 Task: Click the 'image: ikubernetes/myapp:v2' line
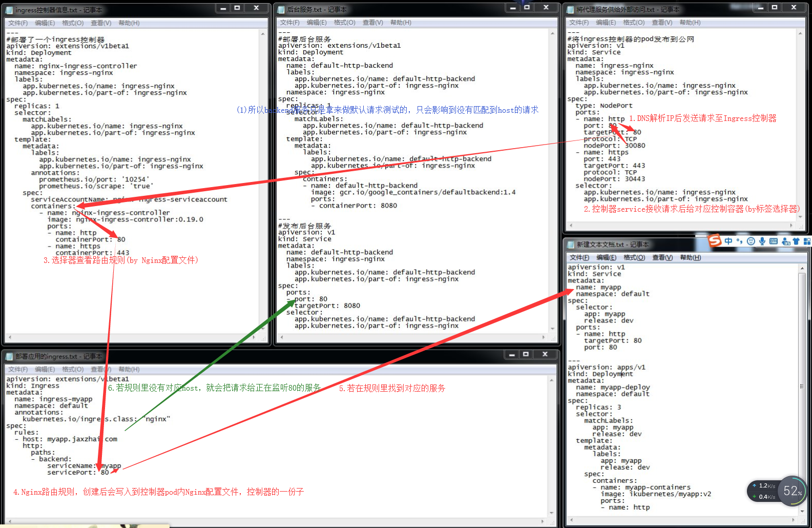(656, 494)
